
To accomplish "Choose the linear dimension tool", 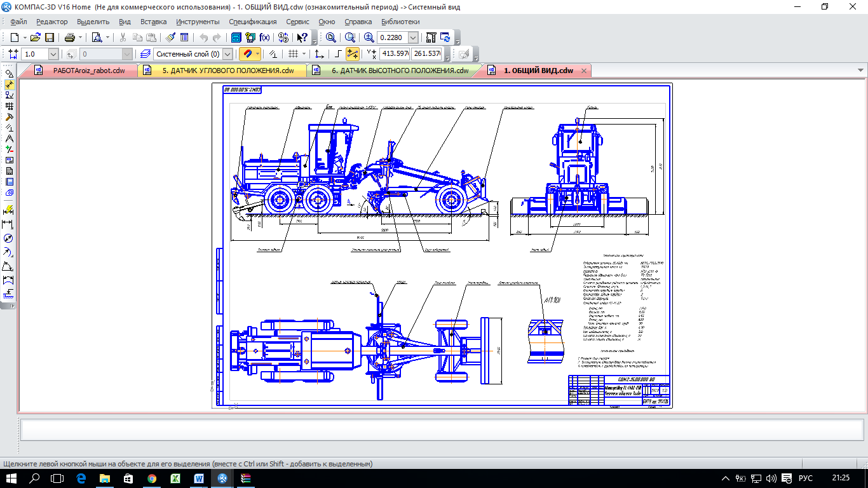I will (x=9, y=224).
